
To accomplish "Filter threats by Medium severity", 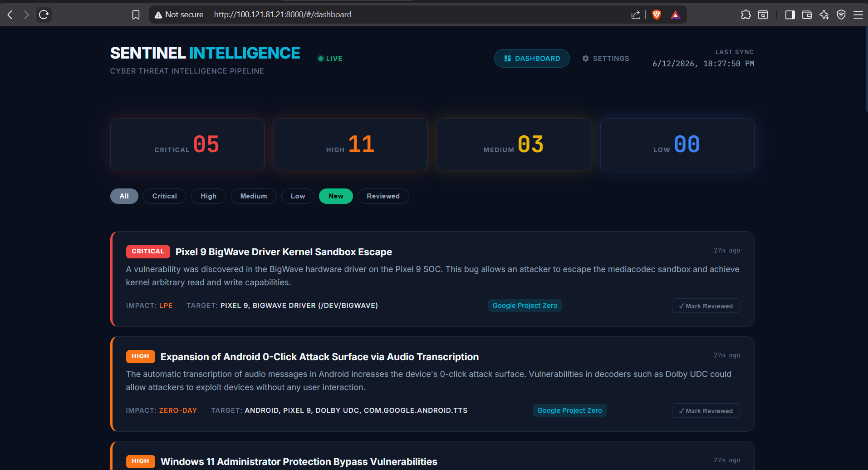I will 254,196.
